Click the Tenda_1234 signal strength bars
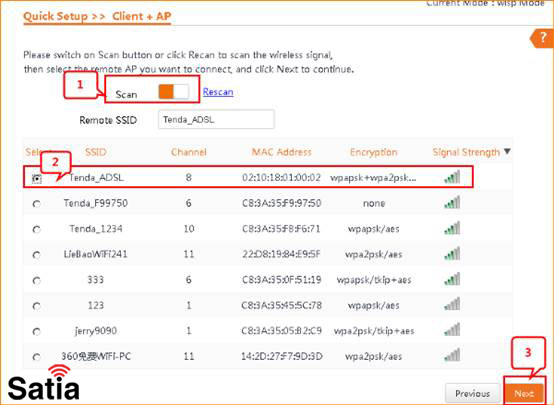The height and width of the screenshot is (405, 554). (452, 228)
